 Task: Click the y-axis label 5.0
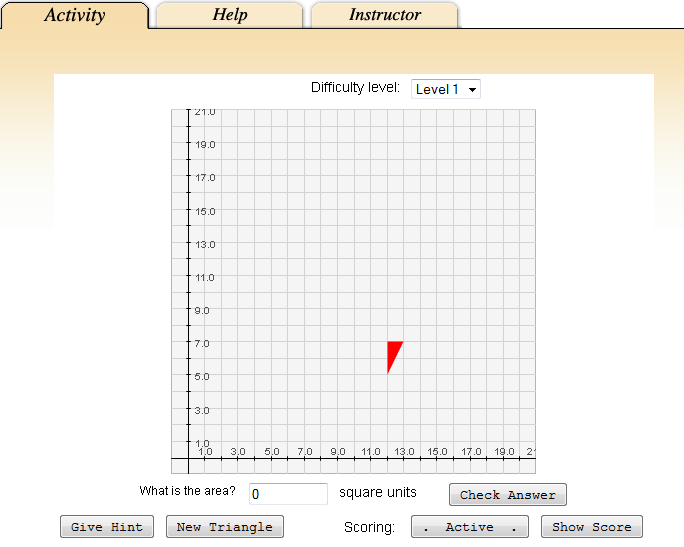point(202,376)
